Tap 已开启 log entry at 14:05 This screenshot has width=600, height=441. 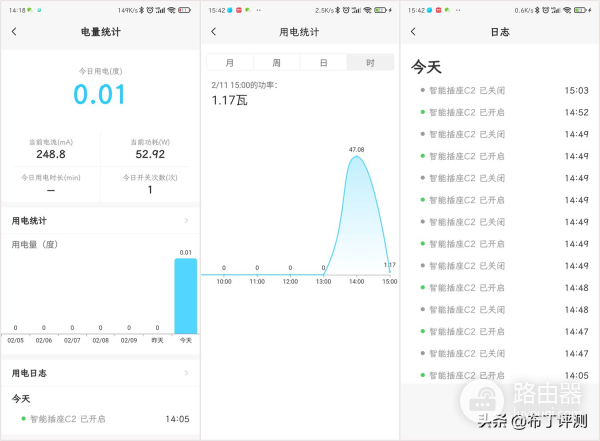pos(100,419)
